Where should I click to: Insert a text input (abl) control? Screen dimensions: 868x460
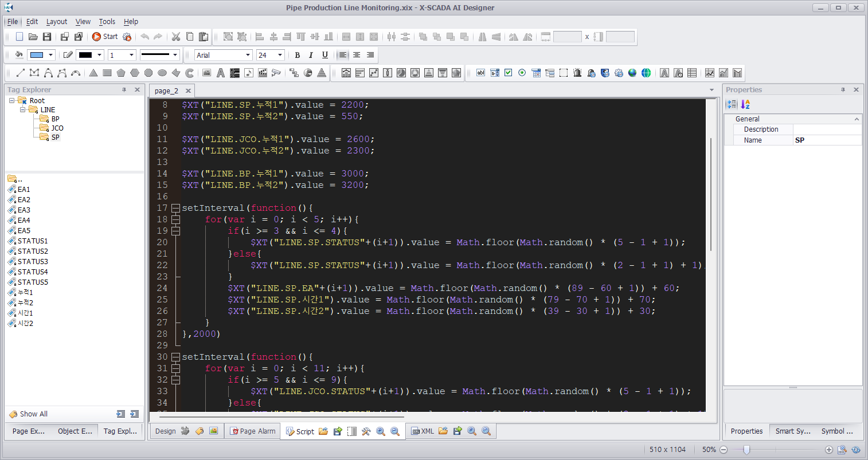pyautogui.click(x=481, y=73)
